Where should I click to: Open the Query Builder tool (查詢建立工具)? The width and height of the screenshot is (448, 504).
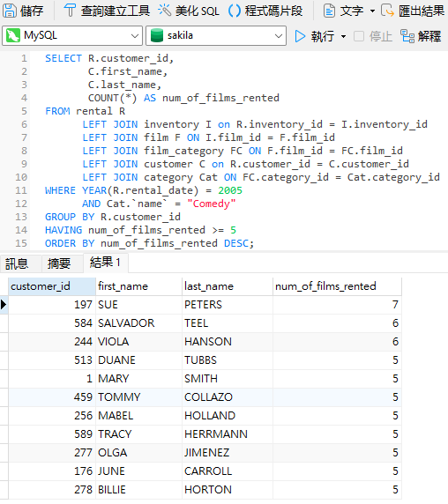[107, 11]
